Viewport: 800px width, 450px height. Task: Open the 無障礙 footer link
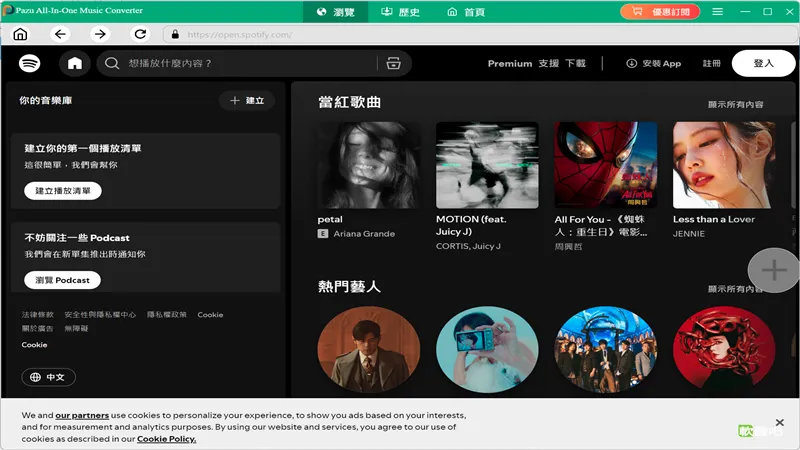76,329
